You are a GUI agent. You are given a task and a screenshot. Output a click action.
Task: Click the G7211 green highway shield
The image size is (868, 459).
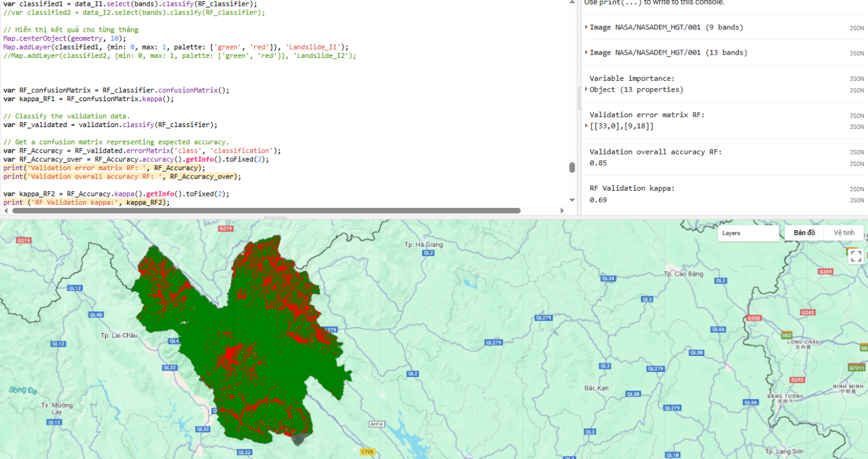coord(857,368)
